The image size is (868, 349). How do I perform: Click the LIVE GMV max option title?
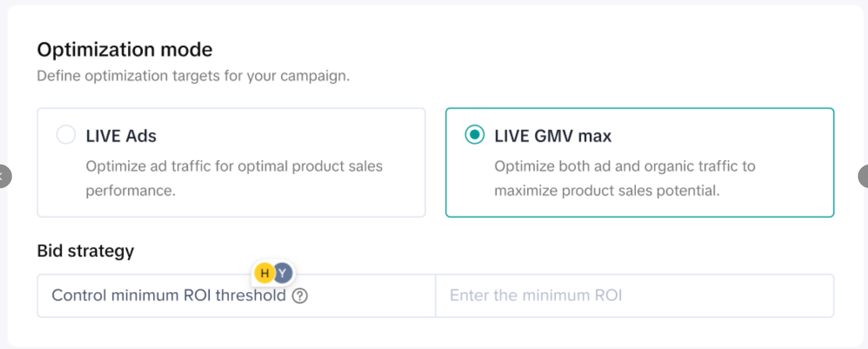(x=552, y=136)
